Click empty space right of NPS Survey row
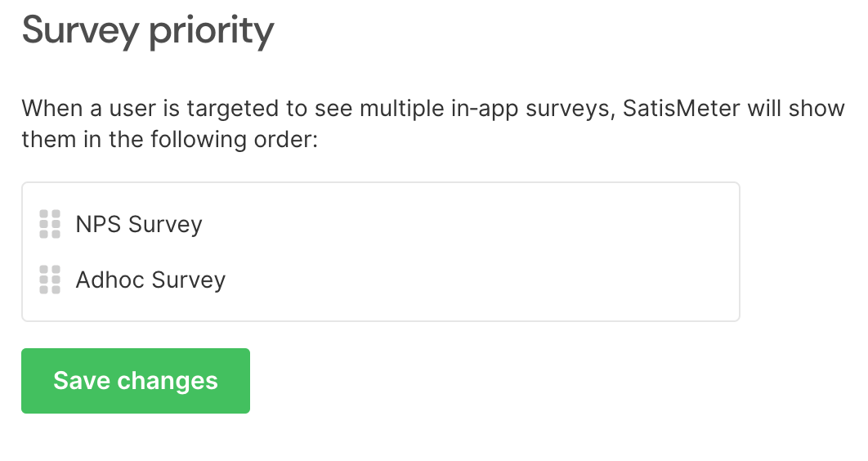 (471, 224)
